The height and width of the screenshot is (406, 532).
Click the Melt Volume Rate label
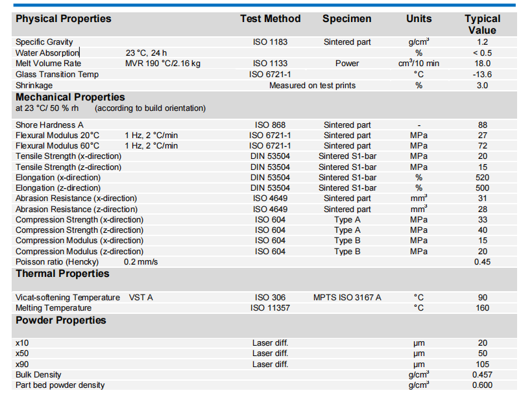point(47,64)
